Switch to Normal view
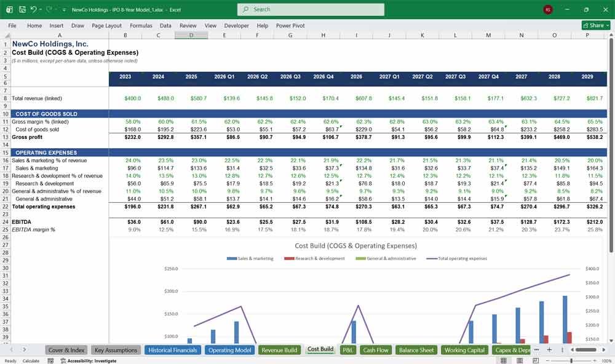615x364 pixels. (504, 360)
